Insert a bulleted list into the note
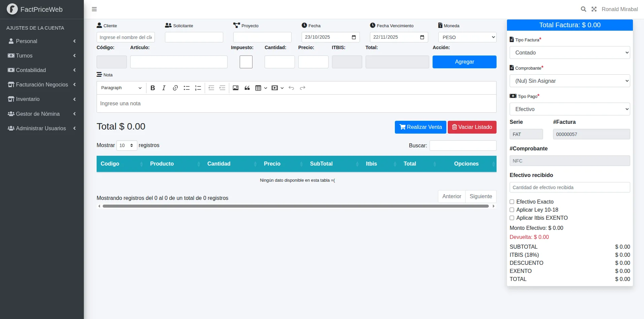644x319 pixels. [x=187, y=88]
